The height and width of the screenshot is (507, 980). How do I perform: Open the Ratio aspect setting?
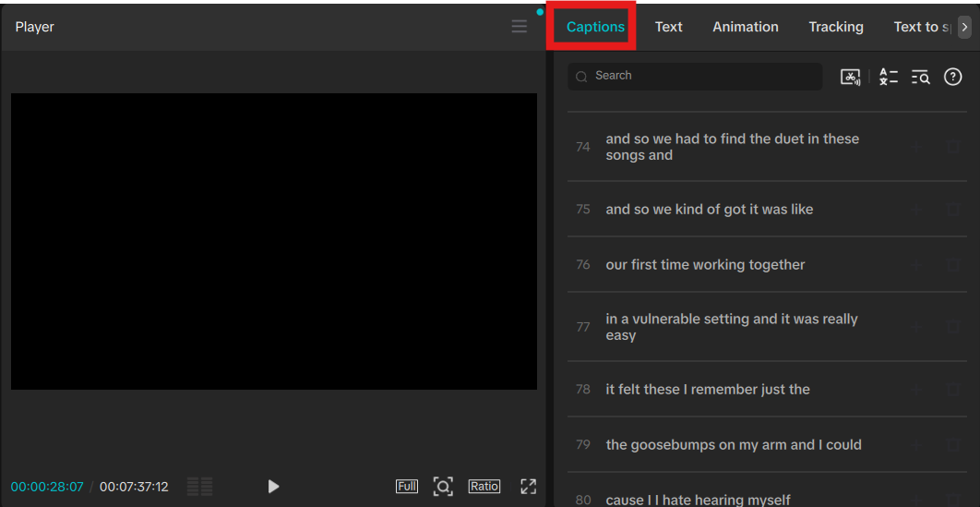coord(484,487)
